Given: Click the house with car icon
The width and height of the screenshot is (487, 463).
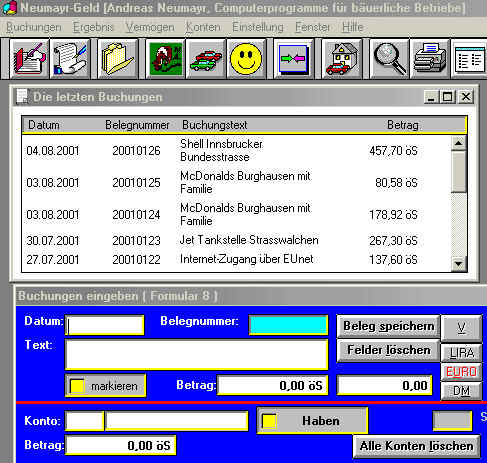Looking at the screenshot, I should [341, 59].
